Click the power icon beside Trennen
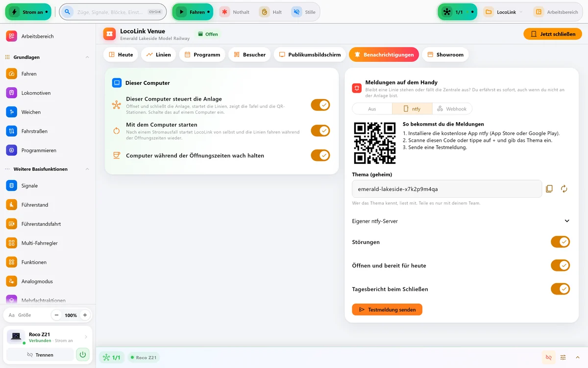 (83, 354)
